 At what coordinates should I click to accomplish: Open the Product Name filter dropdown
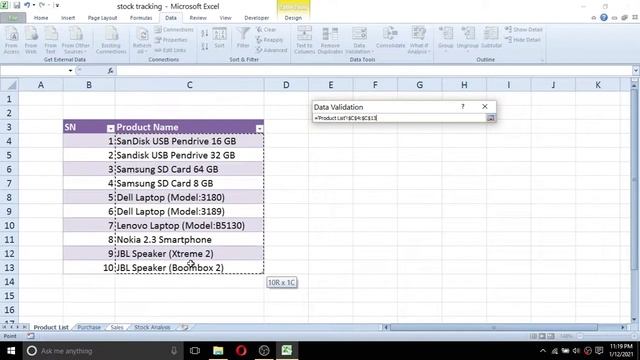tap(259, 129)
